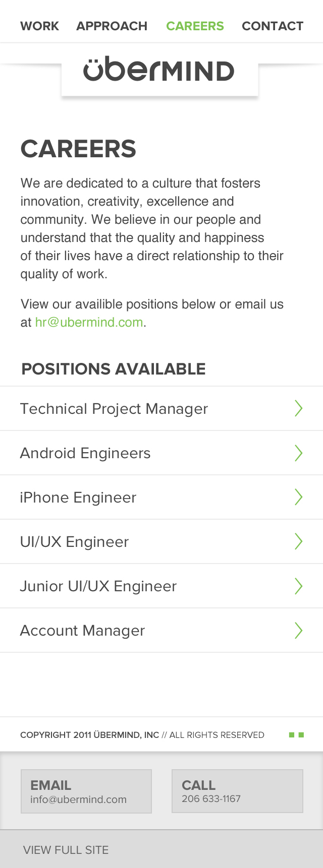Tap chevron beside Android Engineers

(x=299, y=453)
